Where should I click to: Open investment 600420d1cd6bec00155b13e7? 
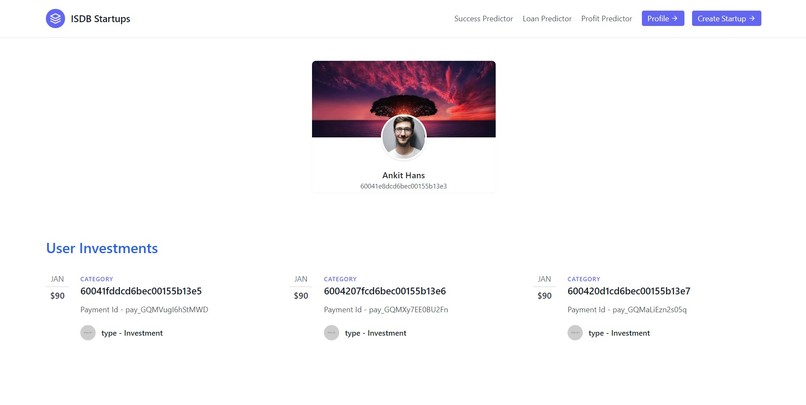click(x=629, y=291)
